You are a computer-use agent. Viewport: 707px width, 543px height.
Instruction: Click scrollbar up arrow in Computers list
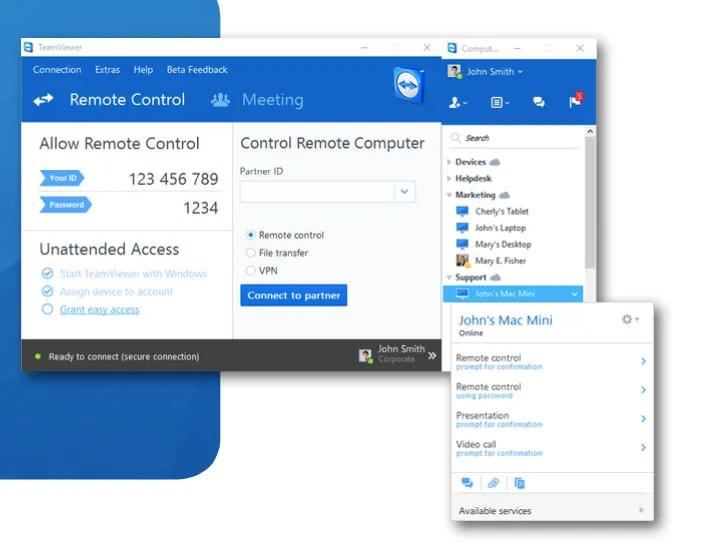pyautogui.click(x=589, y=131)
